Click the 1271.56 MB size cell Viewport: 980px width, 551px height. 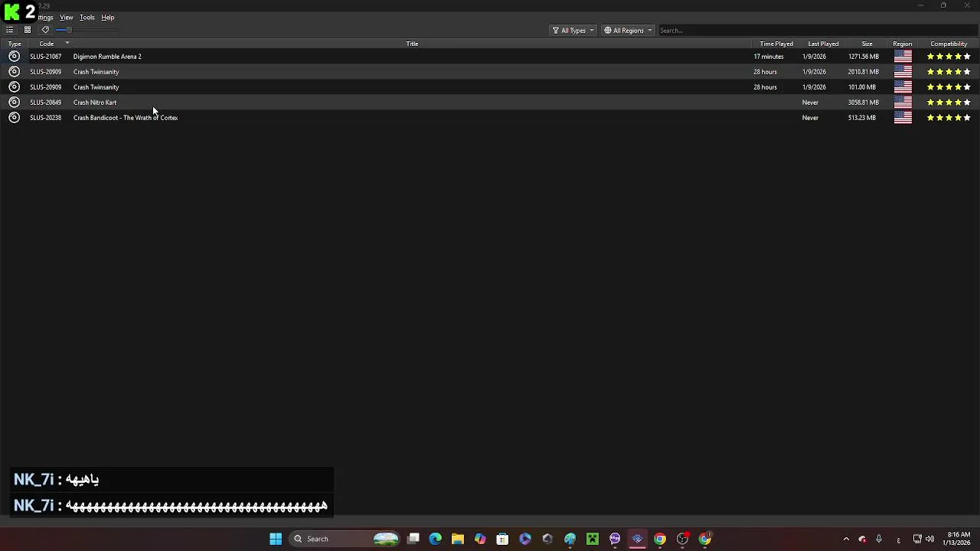[863, 57]
